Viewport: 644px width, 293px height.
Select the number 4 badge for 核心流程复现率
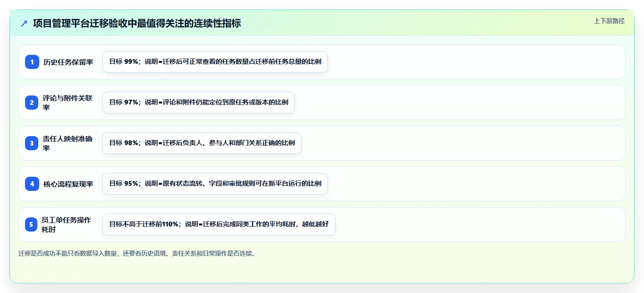[32, 184]
